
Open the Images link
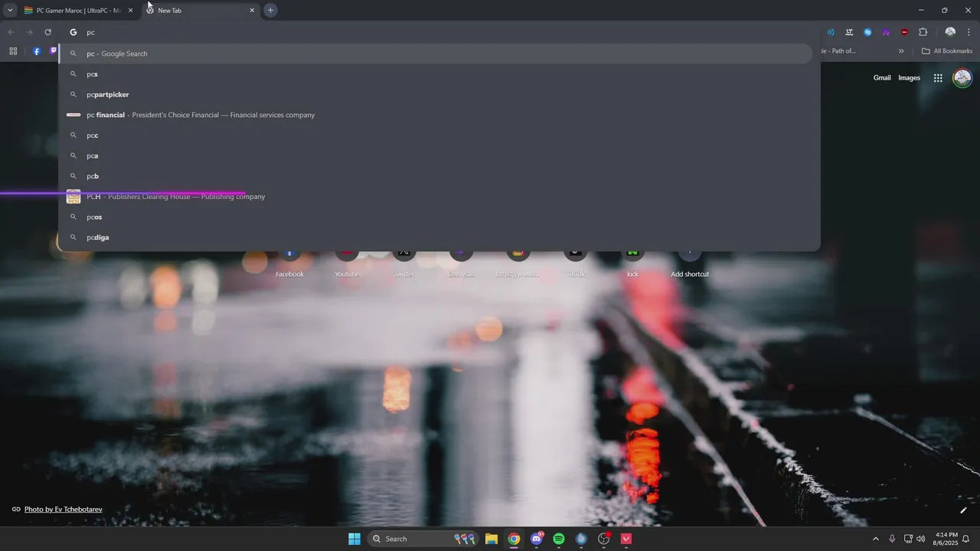909,77
